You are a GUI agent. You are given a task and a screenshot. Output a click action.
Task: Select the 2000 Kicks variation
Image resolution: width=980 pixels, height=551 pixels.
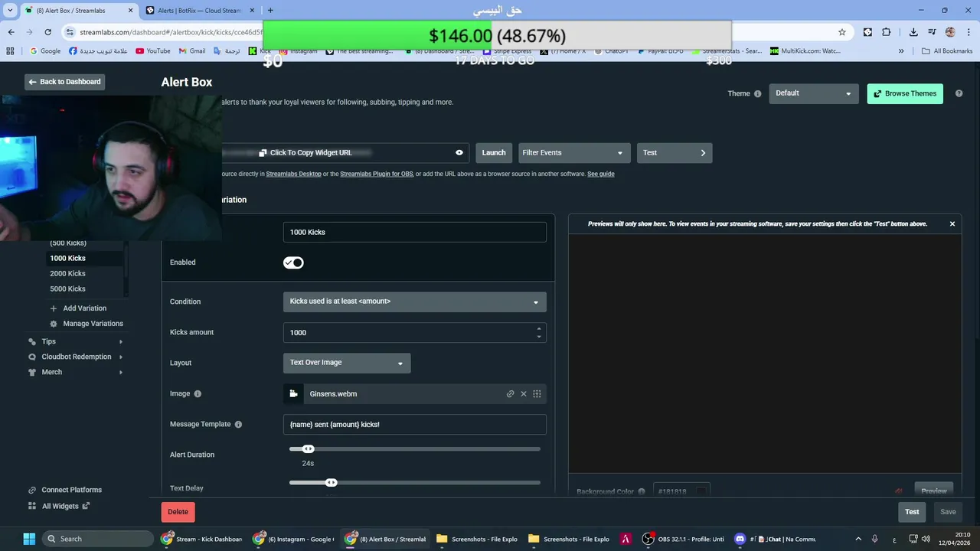(x=67, y=273)
